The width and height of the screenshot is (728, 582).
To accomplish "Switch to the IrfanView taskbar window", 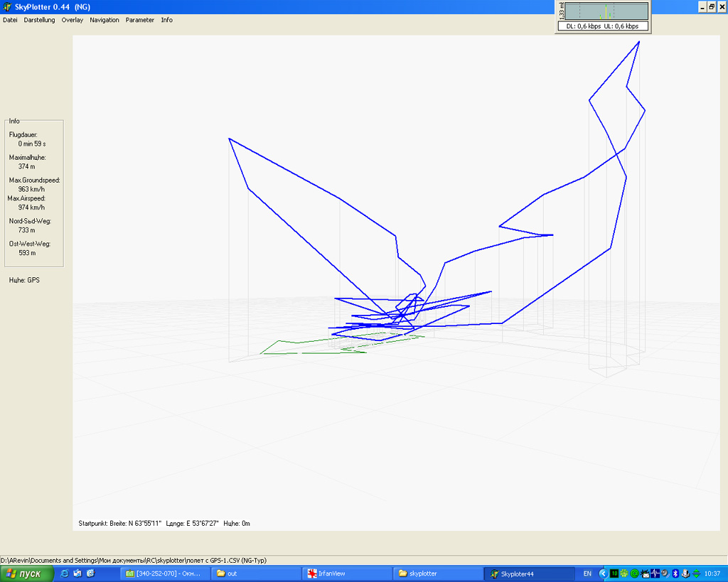I will click(x=346, y=573).
